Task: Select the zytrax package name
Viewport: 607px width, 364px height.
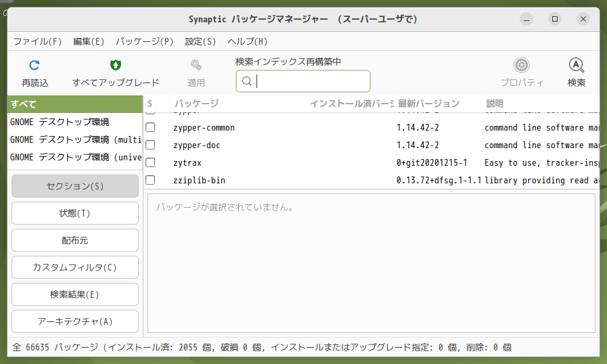Action: (x=187, y=162)
